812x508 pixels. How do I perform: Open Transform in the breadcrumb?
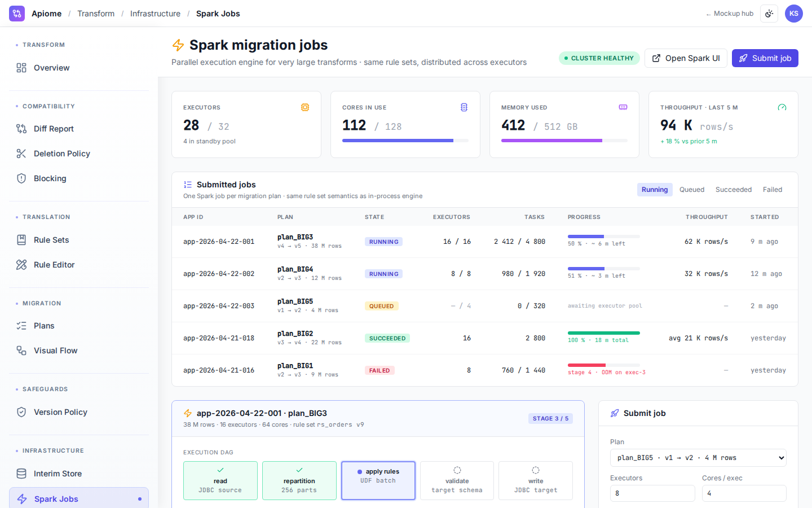coord(96,14)
